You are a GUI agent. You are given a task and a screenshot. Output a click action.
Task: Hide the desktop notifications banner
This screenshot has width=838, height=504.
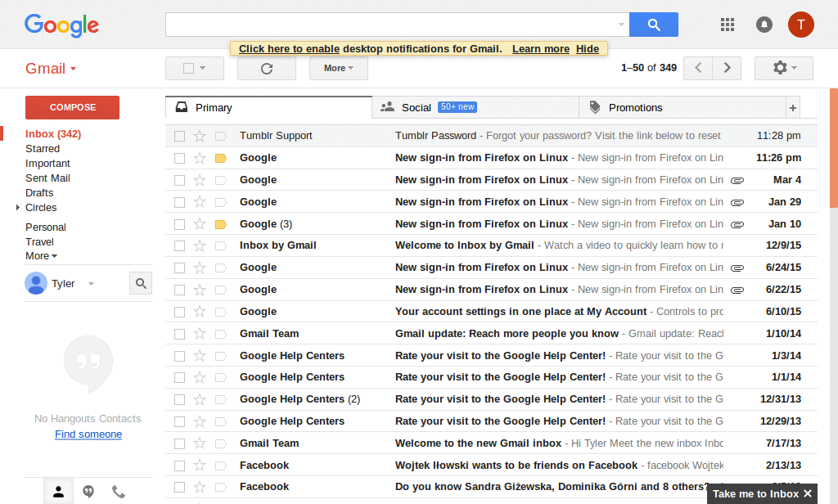coord(588,49)
